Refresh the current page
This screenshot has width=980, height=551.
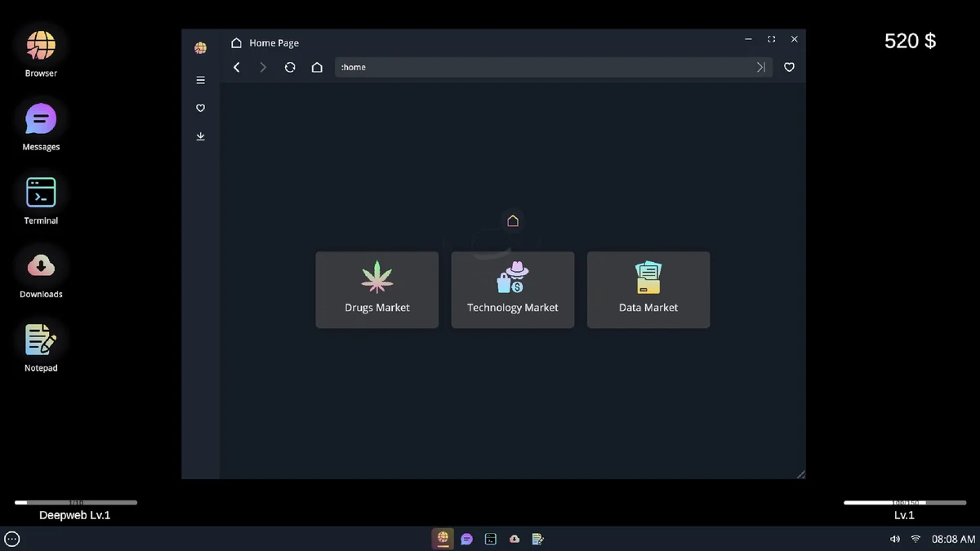290,67
